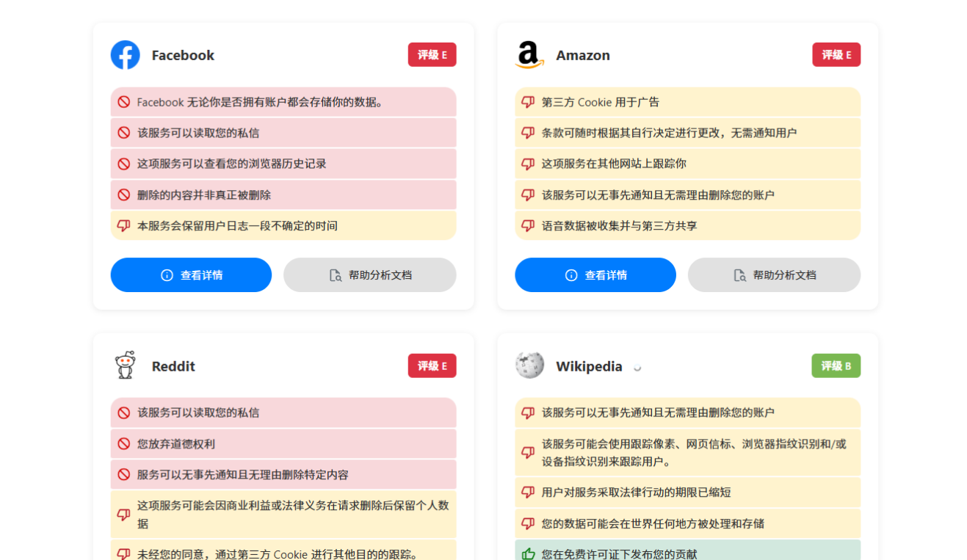Click the Reddit 评级 E badge
Screen dimensions: 967x560
[x=432, y=366]
